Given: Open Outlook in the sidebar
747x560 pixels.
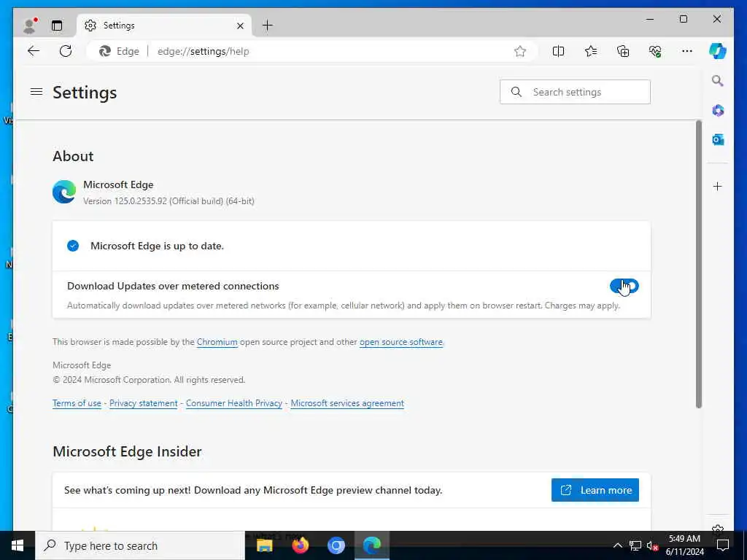Looking at the screenshot, I should (x=718, y=139).
